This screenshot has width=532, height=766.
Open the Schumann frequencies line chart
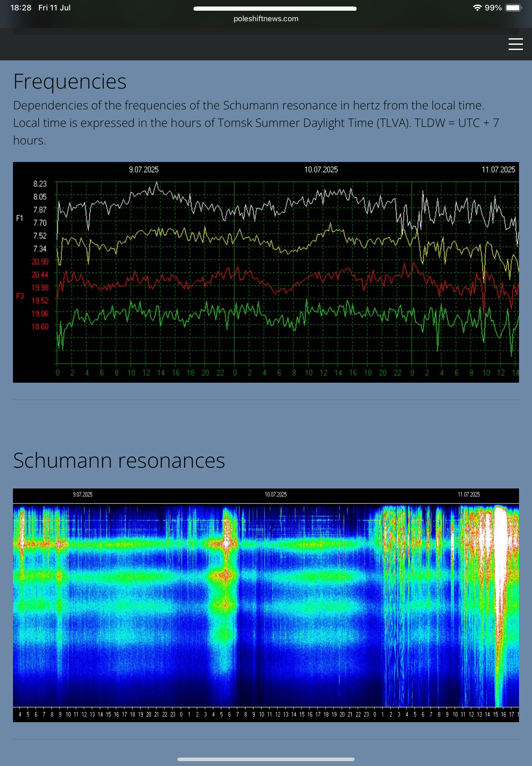click(266, 272)
